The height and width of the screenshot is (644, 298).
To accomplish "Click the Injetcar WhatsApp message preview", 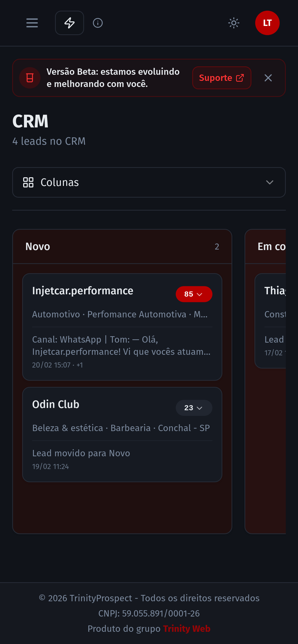I will pos(121,346).
